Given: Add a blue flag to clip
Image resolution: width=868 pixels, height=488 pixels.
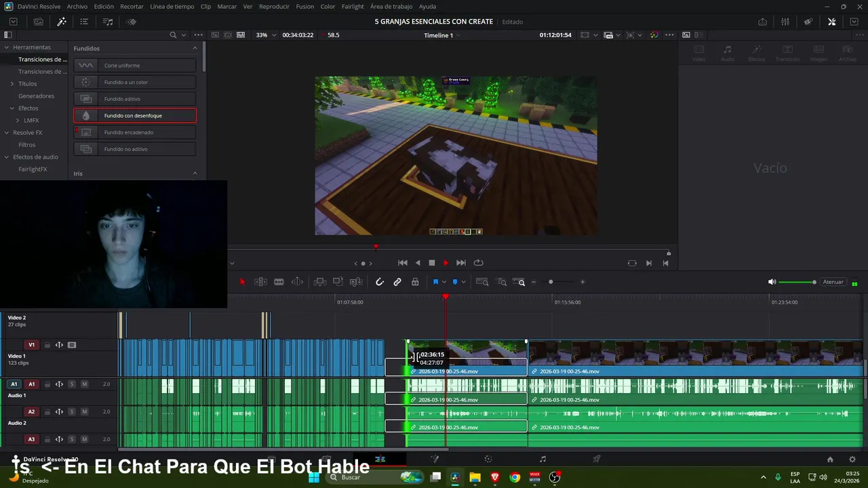Looking at the screenshot, I should point(435,282).
